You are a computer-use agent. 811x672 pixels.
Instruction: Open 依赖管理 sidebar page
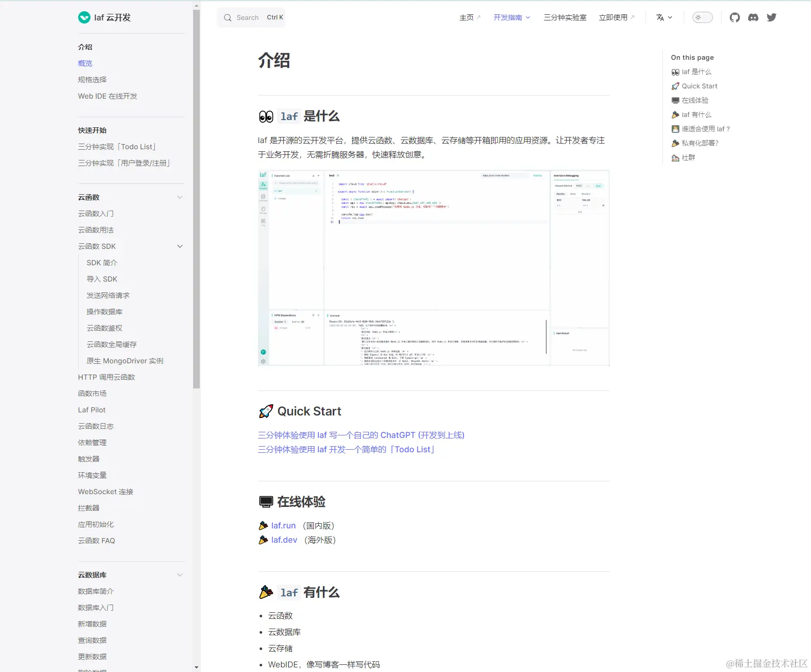pyautogui.click(x=92, y=443)
